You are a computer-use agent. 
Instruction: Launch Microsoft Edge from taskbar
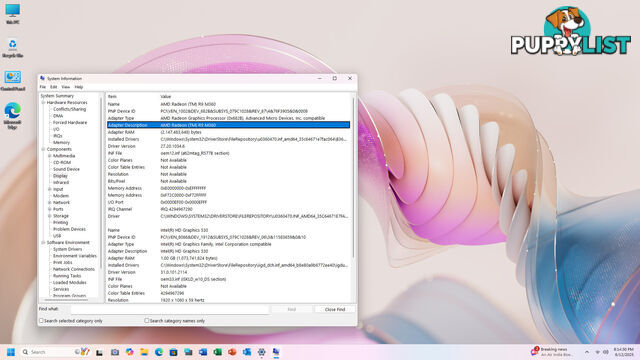[159, 352]
